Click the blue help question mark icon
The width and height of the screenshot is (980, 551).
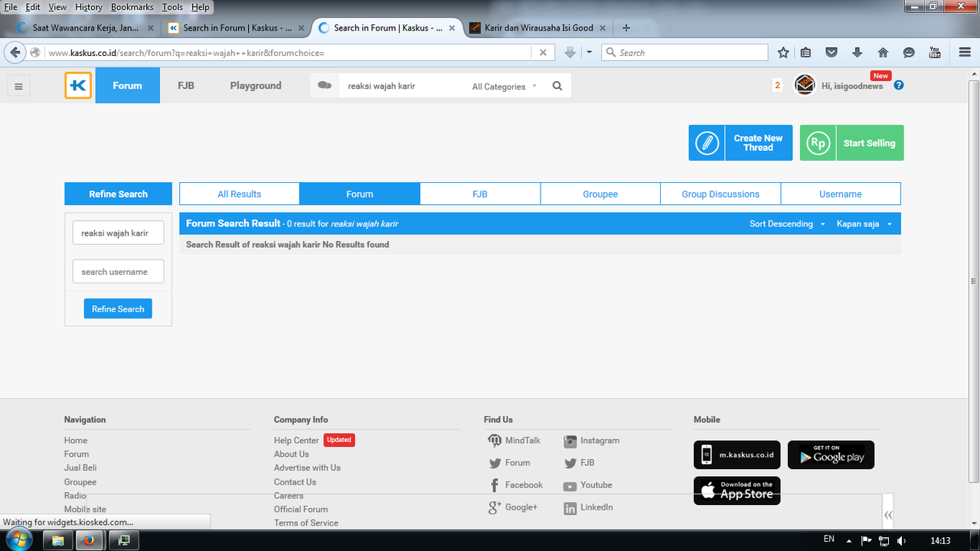coord(899,85)
